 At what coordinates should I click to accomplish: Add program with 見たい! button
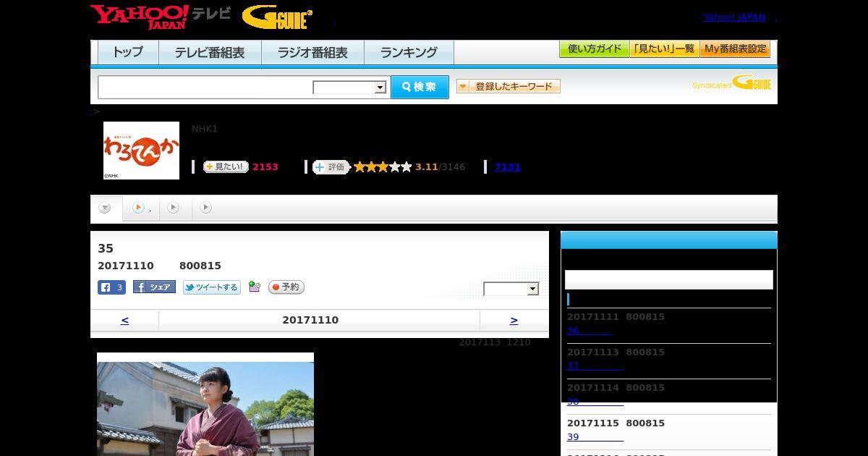point(226,166)
